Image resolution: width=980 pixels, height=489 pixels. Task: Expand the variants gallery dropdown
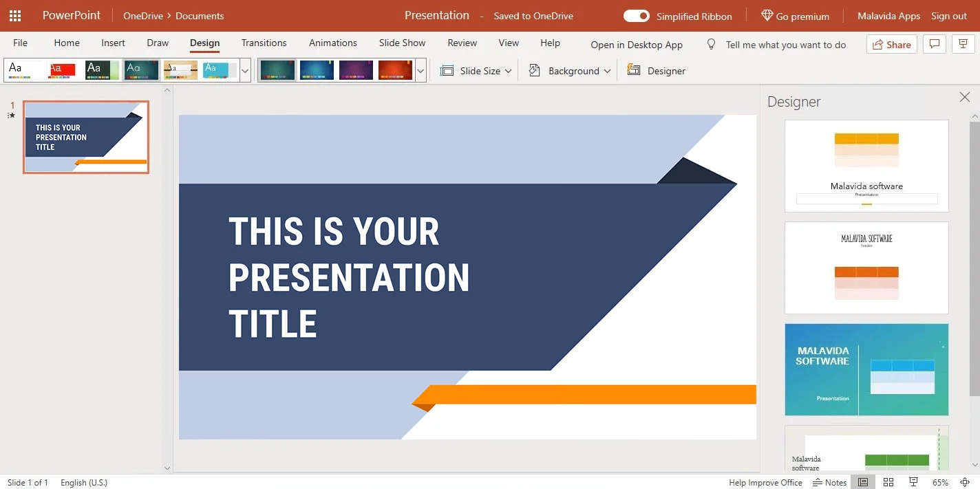[x=420, y=71]
